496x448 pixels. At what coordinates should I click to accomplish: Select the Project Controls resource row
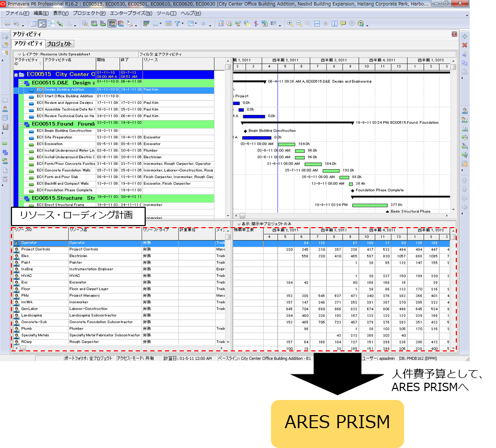point(119,249)
